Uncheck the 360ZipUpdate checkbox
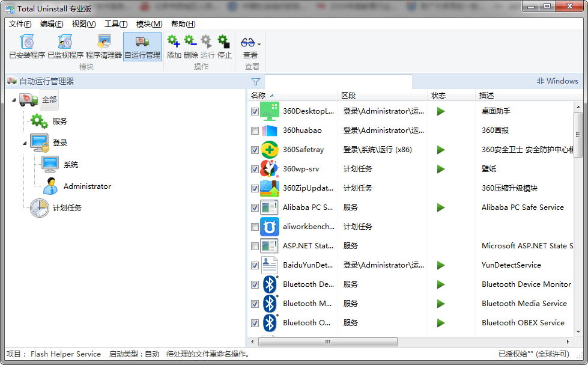This screenshot has width=588, height=365. click(255, 188)
